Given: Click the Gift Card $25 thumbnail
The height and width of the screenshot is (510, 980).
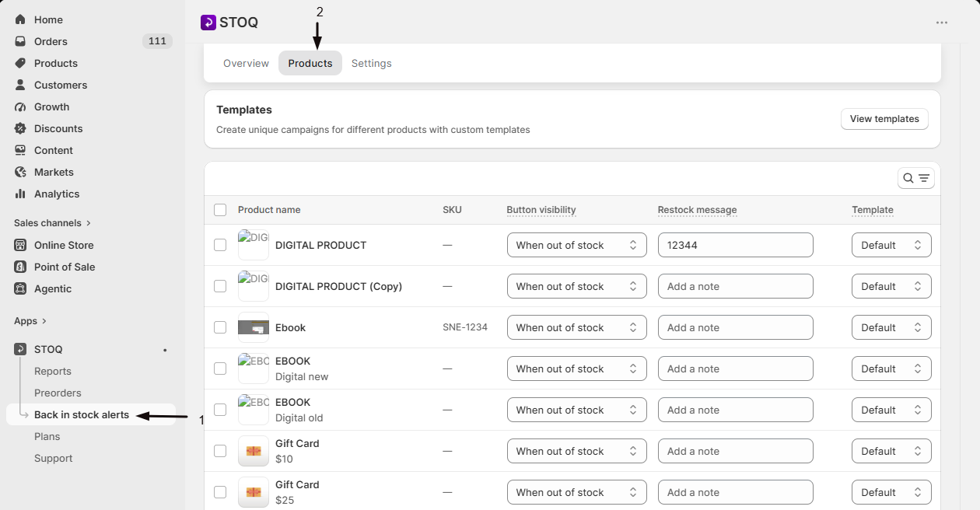Looking at the screenshot, I should coord(254,492).
